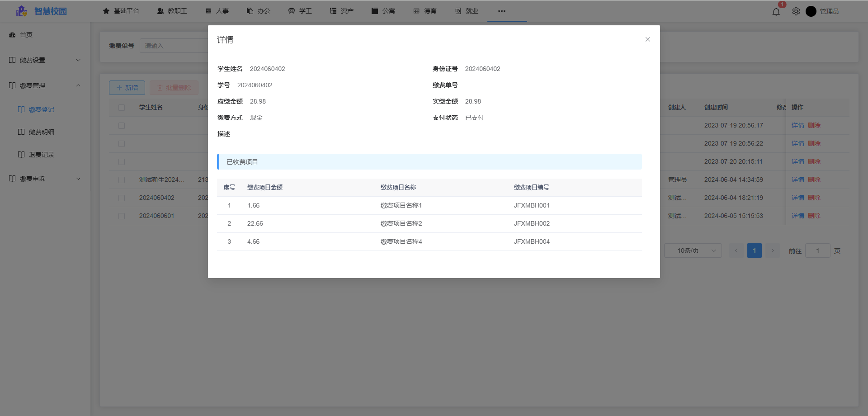This screenshot has height=416, width=868.
Task: Select 缴费明细 in the sidebar
Action: pyautogui.click(x=41, y=132)
